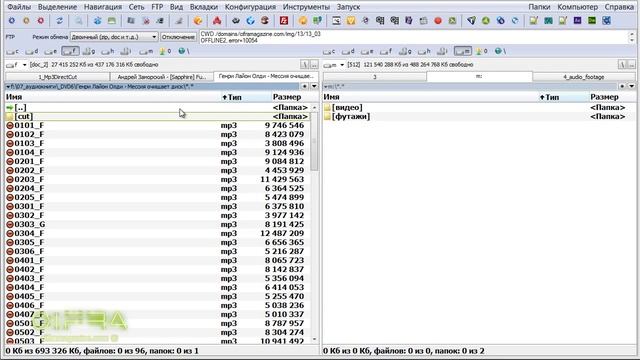Select file 0303_G in left panel
Image resolution: width=640 pixels, height=360 pixels.
158,224
